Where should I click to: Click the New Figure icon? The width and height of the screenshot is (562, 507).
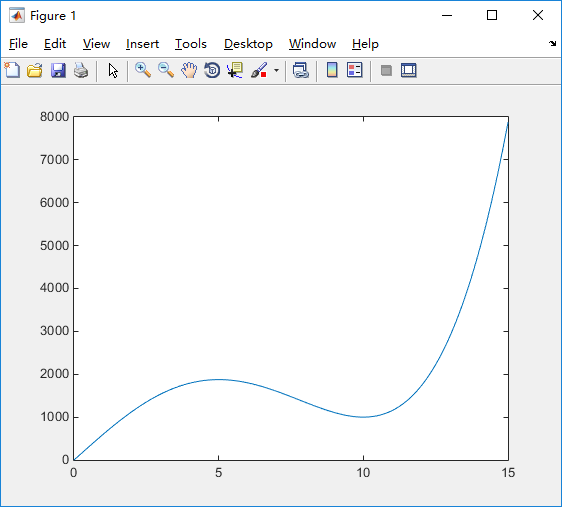click(13, 70)
